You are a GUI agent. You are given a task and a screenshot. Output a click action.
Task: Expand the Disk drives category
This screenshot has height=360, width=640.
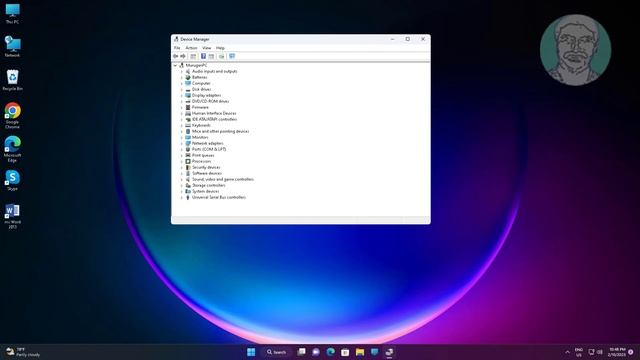182,89
